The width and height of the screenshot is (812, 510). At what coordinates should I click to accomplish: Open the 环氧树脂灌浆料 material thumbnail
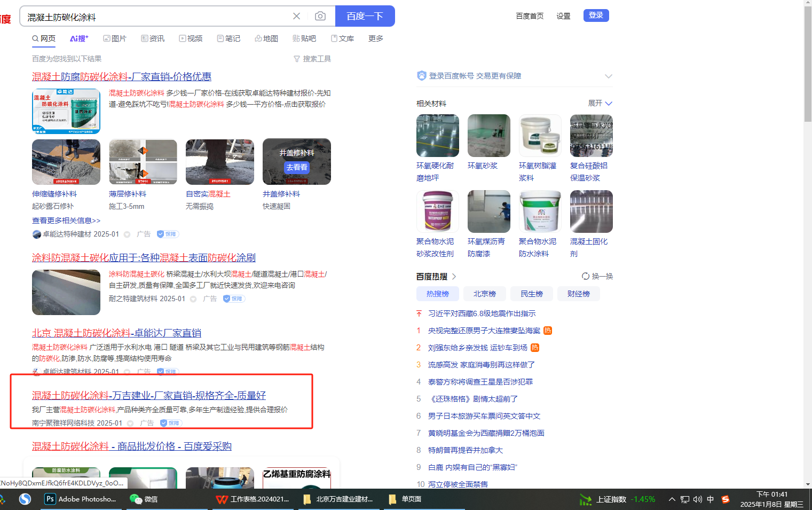click(540, 136)
